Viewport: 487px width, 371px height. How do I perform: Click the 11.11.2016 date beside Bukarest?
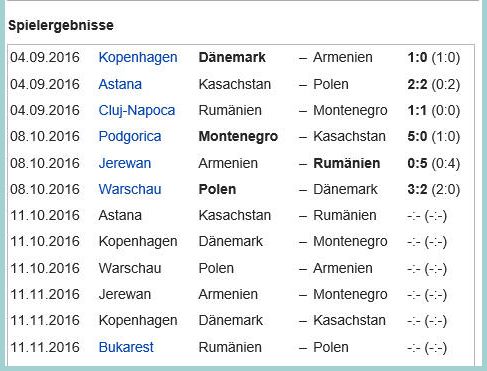pos(45,347)
